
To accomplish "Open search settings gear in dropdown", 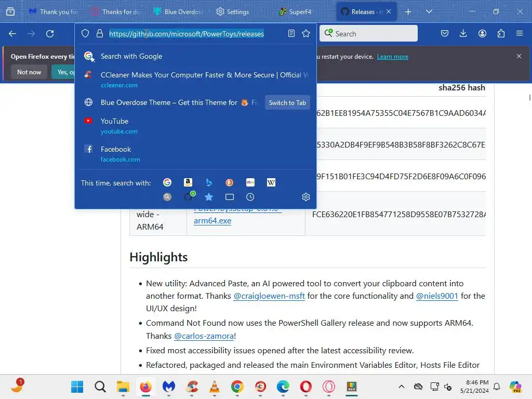I will [306, 197].
